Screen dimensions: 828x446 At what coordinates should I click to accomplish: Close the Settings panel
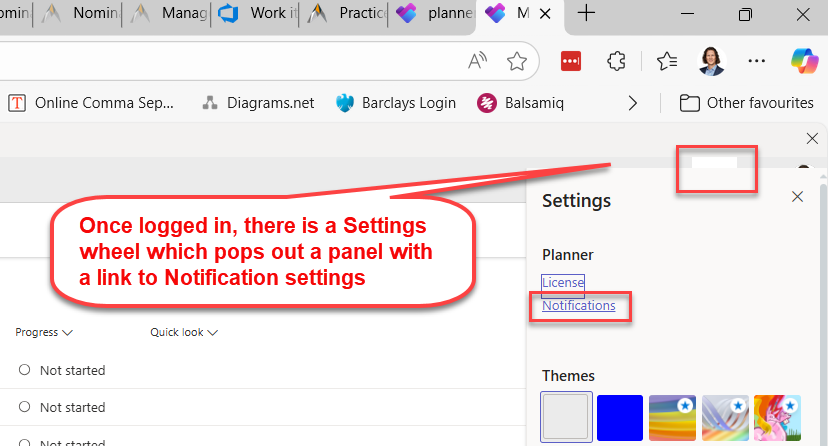(797, 197)
